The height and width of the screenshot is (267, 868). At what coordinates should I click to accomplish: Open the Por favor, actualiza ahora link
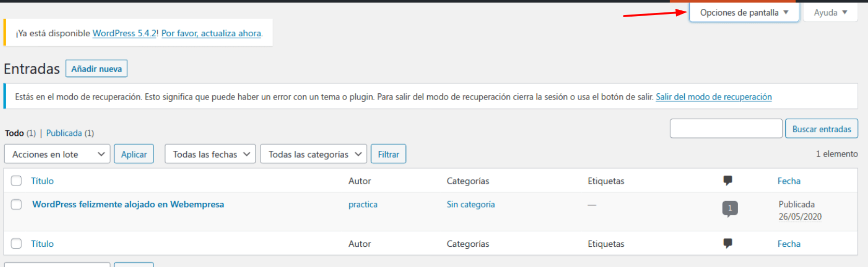[211, 33]
